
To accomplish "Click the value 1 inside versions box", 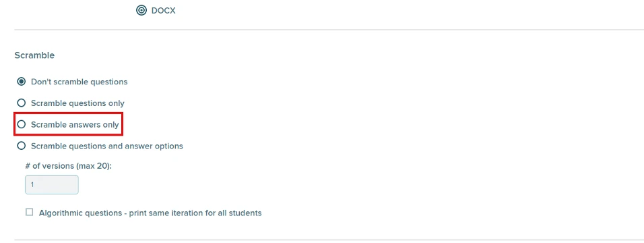I will click(32, 185).
